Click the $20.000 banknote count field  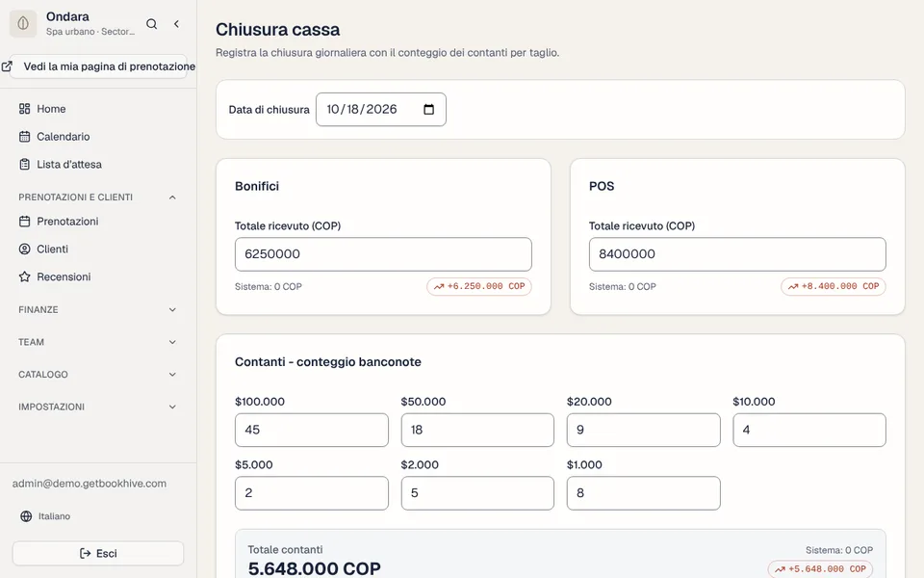point(644,430)
